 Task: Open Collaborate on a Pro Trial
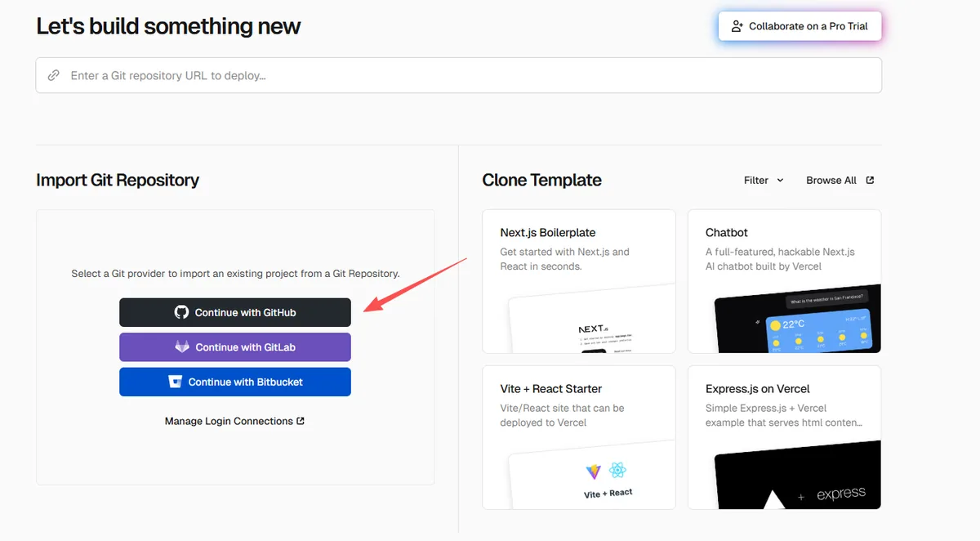pos(800,26)
